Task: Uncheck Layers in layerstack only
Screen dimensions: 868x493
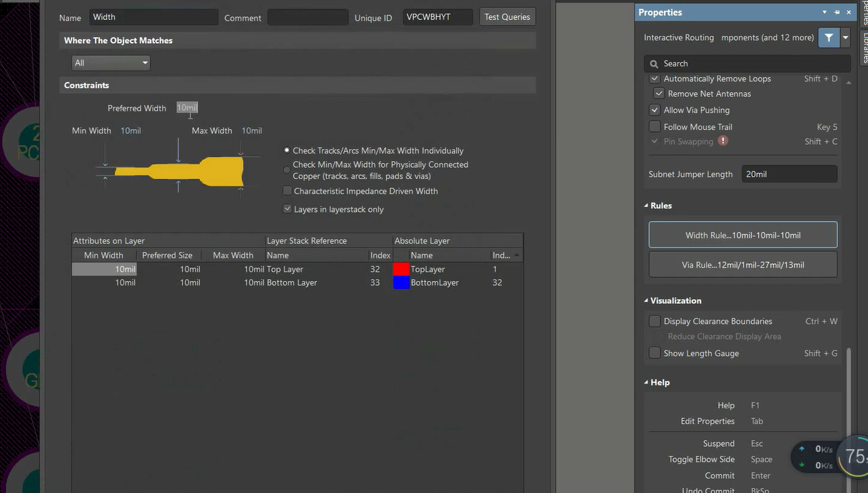Action: (x=287, y=209)
